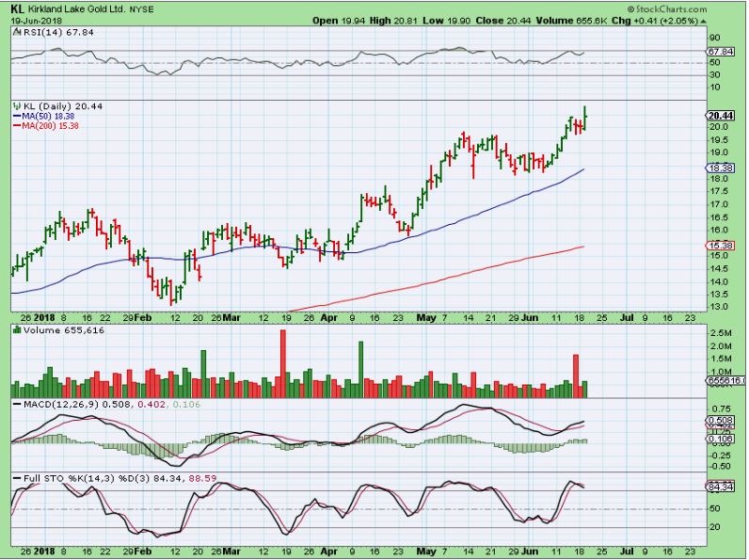Click Jul on the bottom Stochastic date axis
This screenshot has width=749, height=560.
[x=627, y=552]
